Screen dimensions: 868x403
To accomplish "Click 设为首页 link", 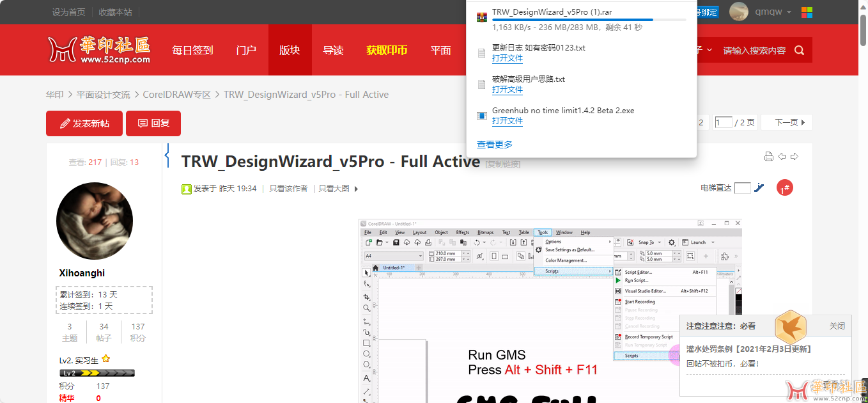I will tap(68, 12).
